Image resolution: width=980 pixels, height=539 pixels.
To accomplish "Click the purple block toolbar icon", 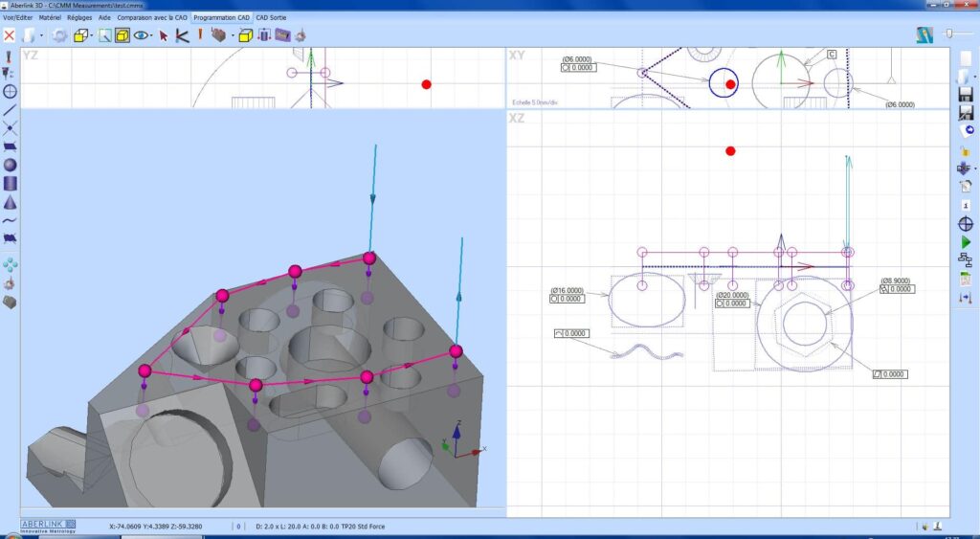I will point(283,35).
